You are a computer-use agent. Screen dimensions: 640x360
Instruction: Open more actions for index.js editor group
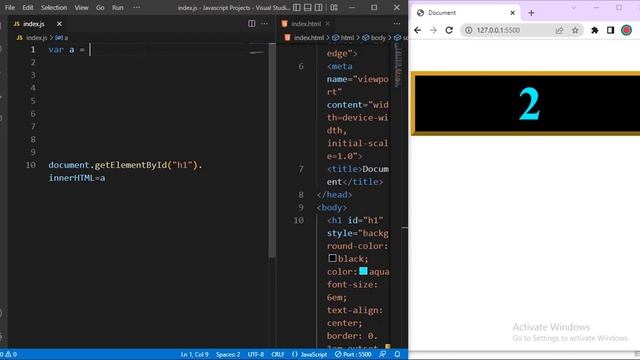pos(264,24)
